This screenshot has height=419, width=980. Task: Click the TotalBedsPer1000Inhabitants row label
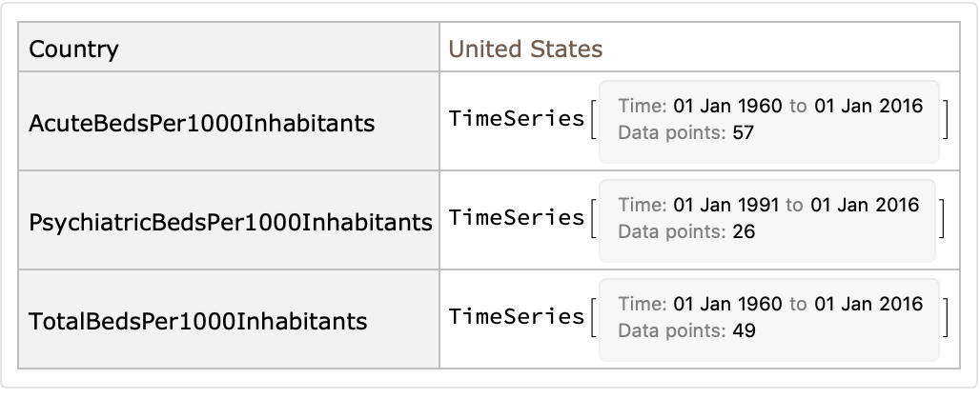coord(198,321)
